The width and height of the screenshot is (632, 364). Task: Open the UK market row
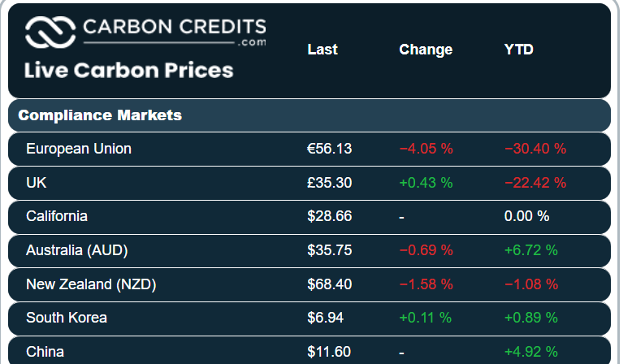37,183
